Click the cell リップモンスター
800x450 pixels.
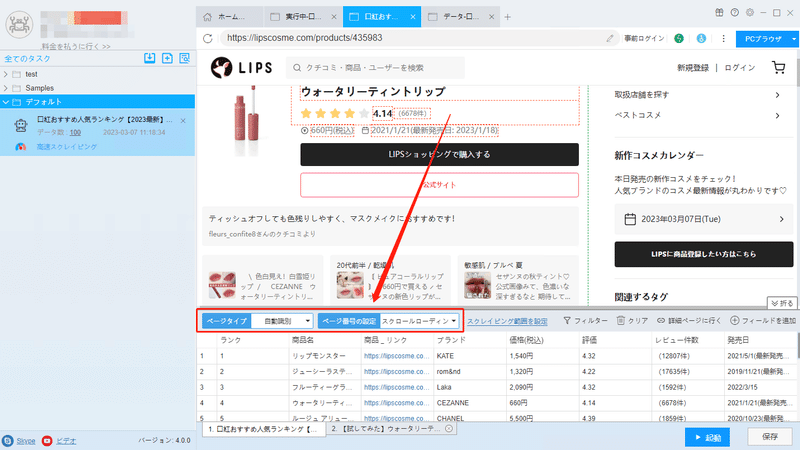coord(318,356)
